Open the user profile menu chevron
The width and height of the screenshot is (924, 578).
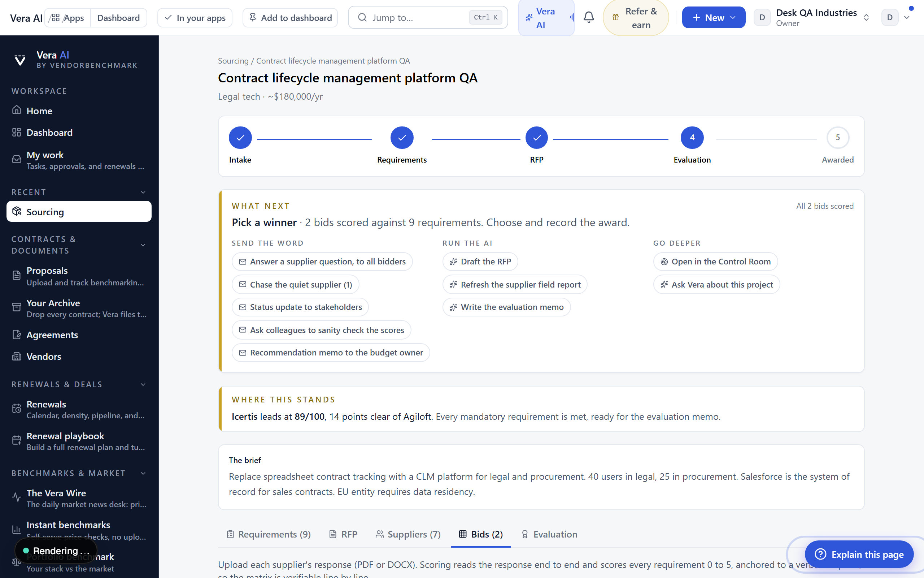pos(907,17)
